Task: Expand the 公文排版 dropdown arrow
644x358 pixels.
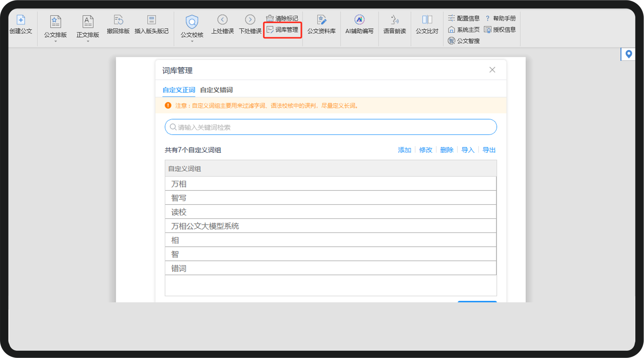Action: pos(55,41)
